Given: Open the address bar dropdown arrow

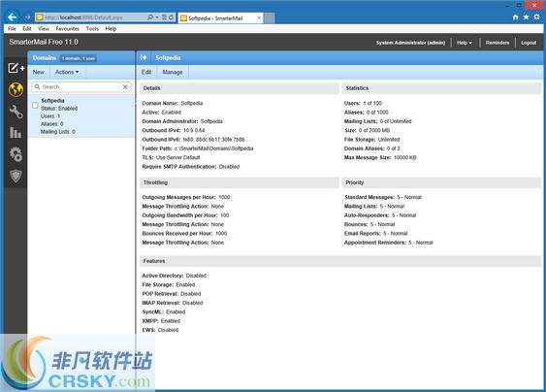Looking at the screenshot, I should [x=157, y=17].
